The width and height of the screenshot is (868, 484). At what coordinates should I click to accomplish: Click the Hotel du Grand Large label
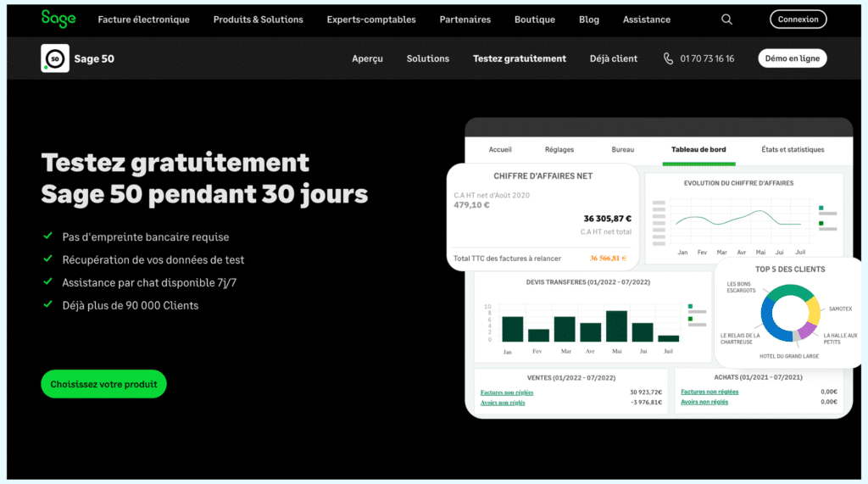pos(789,356)
